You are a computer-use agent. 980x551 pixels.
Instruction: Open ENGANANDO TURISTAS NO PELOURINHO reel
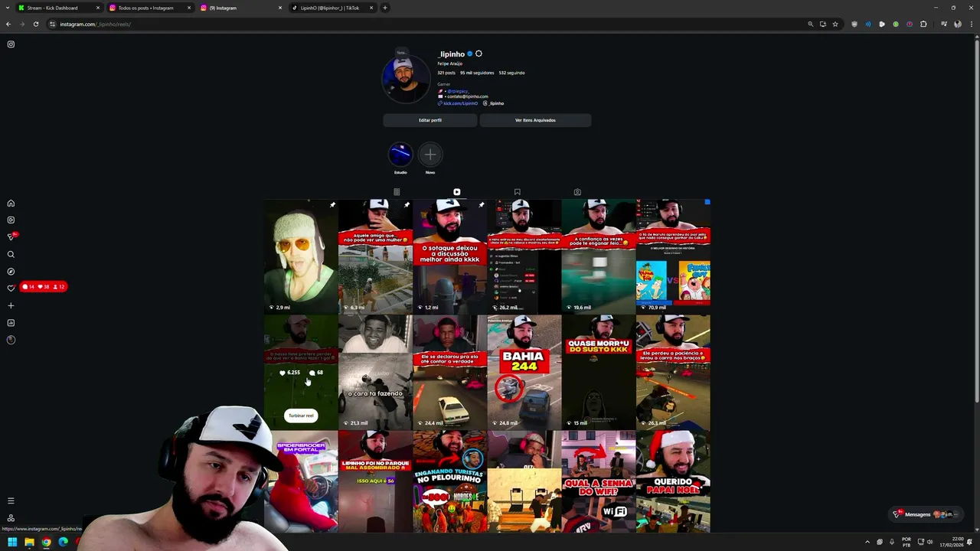click(x=449, y=482)
